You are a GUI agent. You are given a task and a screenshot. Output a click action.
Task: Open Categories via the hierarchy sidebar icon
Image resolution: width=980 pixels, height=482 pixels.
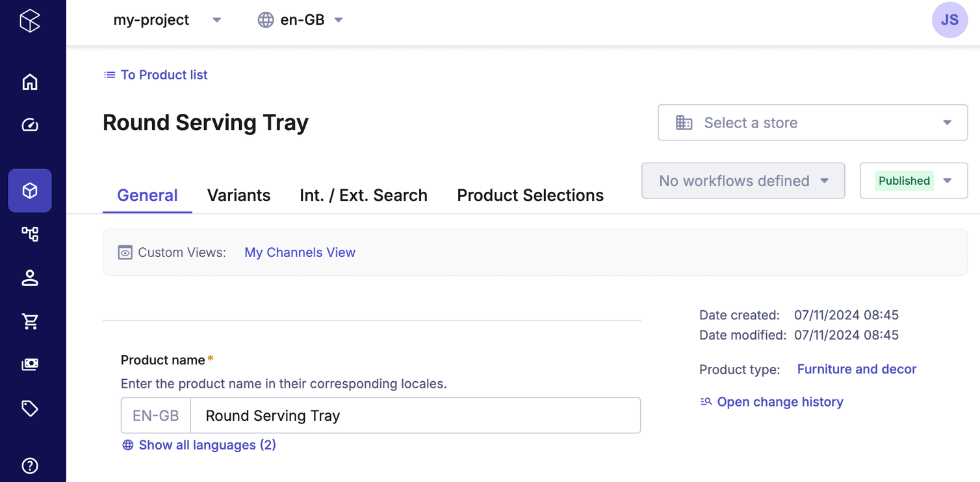30,234
